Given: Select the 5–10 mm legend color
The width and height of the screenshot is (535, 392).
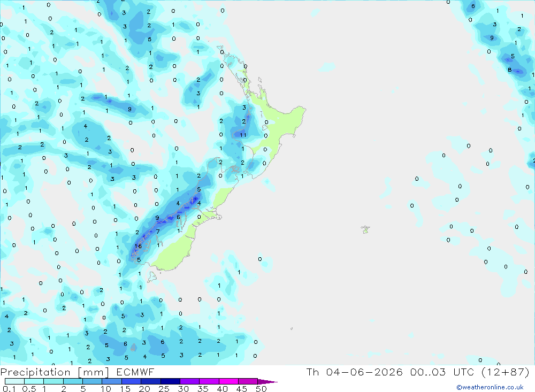Looking at the screenshot, I should pyautogui.click(x=92, y=381).
